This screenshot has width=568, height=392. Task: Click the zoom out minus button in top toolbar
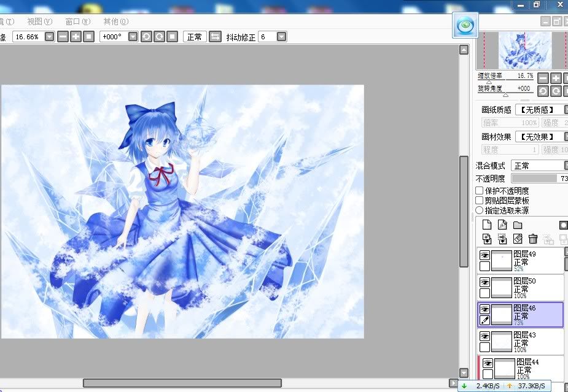[x=63, y=37]
